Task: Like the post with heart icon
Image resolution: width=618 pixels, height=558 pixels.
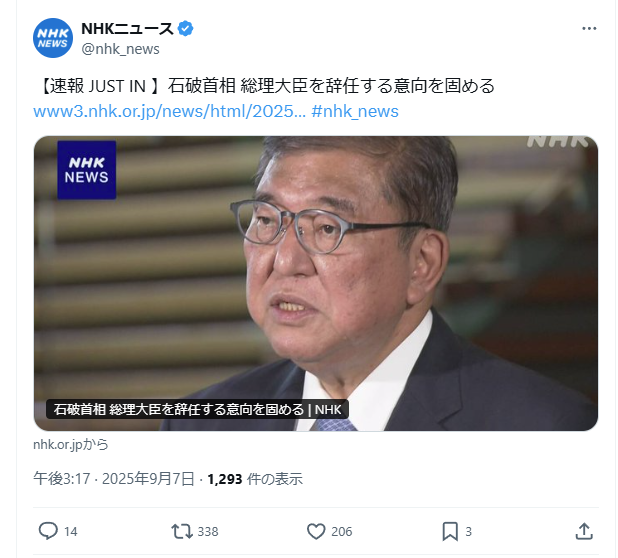Action: pos(316,531)
